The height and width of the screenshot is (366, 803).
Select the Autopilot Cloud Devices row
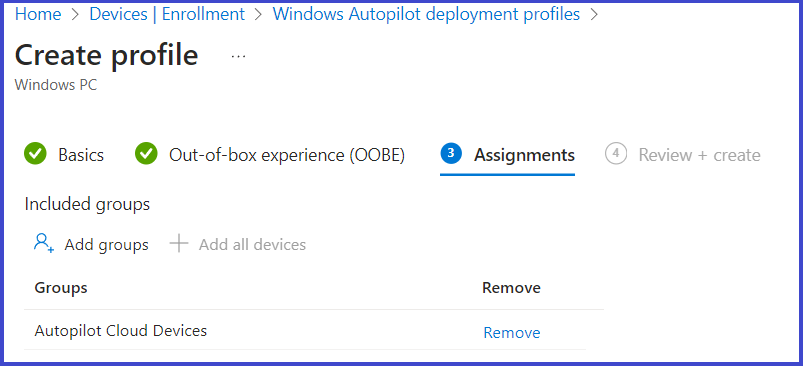coord(305,331)
